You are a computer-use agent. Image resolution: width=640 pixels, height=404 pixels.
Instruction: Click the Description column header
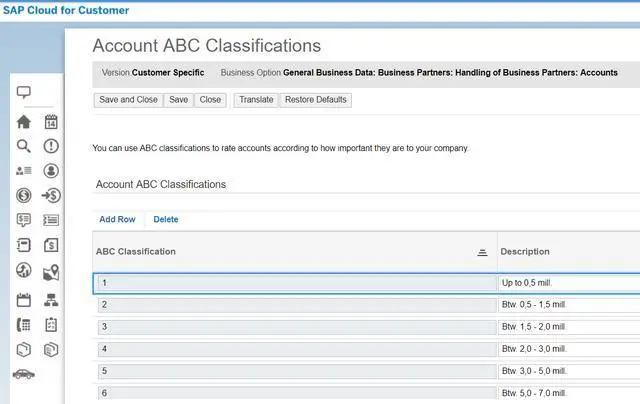click(526, 252)
